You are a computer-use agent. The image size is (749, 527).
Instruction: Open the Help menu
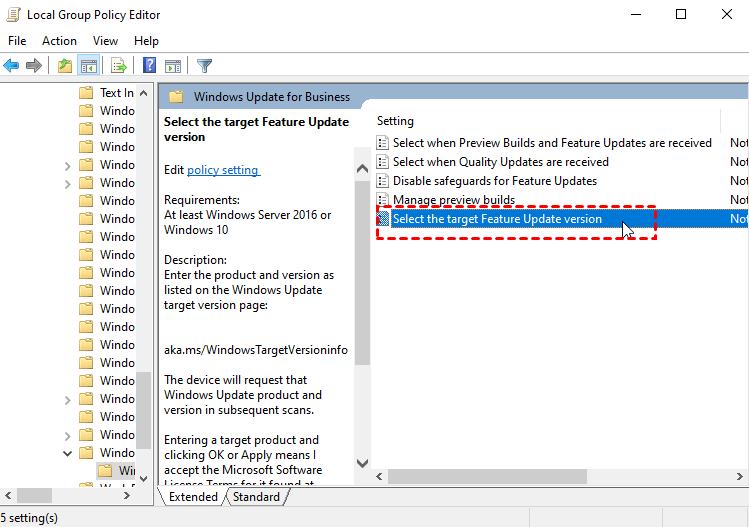pyautogui.click(x=146, y=41)
